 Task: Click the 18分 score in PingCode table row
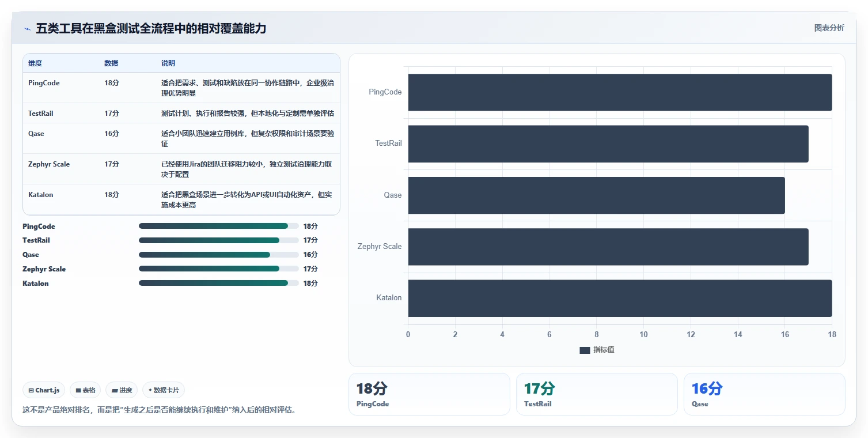point(112,83)
